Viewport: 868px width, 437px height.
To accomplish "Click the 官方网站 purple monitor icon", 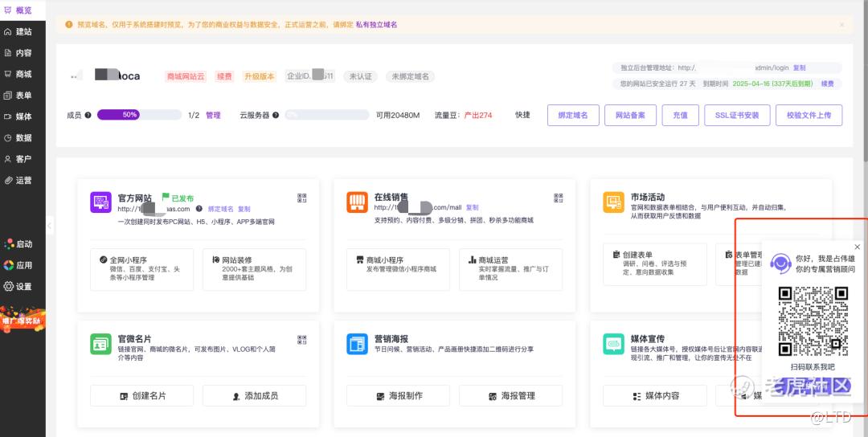I will point(100,202).
